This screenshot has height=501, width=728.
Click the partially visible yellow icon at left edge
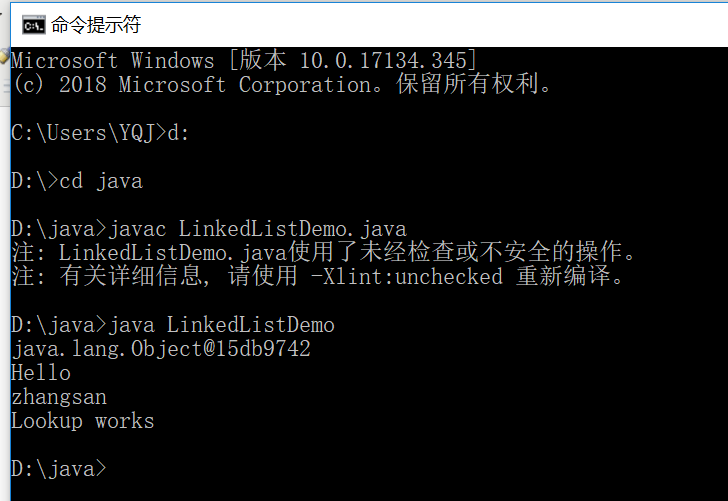pyautogui.click(x=4, y=56)
